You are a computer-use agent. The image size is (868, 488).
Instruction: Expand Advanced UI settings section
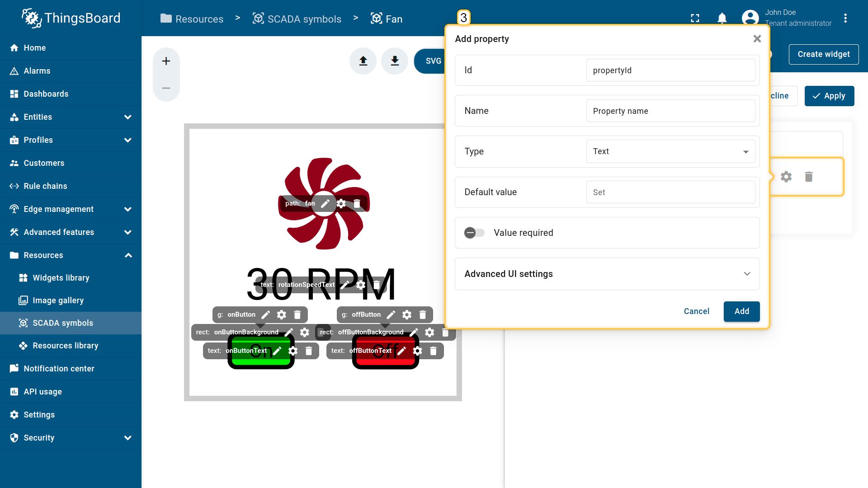(607, 274)
